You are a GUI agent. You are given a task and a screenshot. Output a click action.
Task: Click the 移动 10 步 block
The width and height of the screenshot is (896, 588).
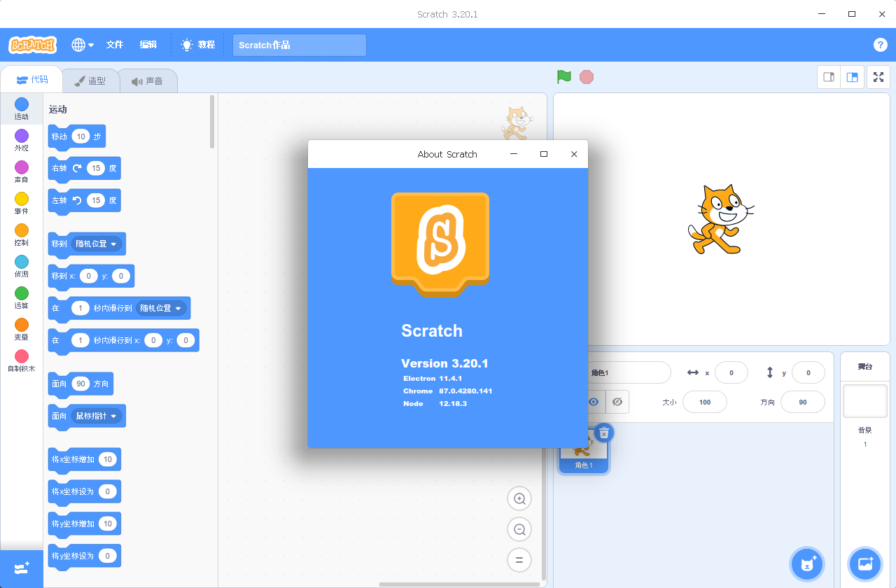coord(77,136)
